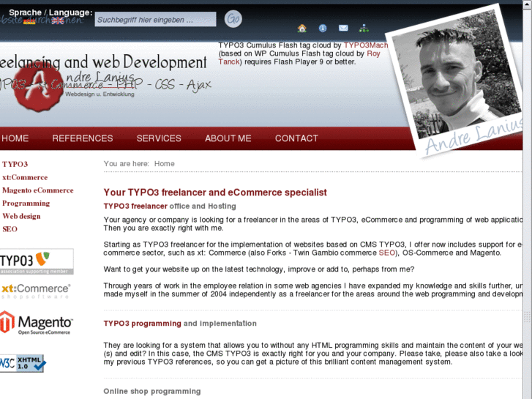532x399 pixels.
Task: Select Web design in the sidebar
Action: click(21, 216)
